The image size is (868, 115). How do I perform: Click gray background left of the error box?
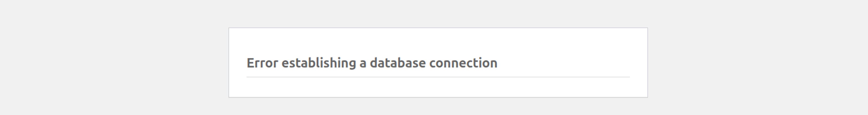(x=115, y=63)
